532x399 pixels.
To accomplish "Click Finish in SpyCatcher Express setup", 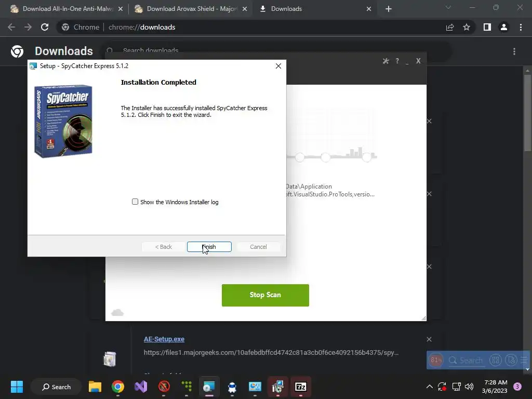I will 209,247.
